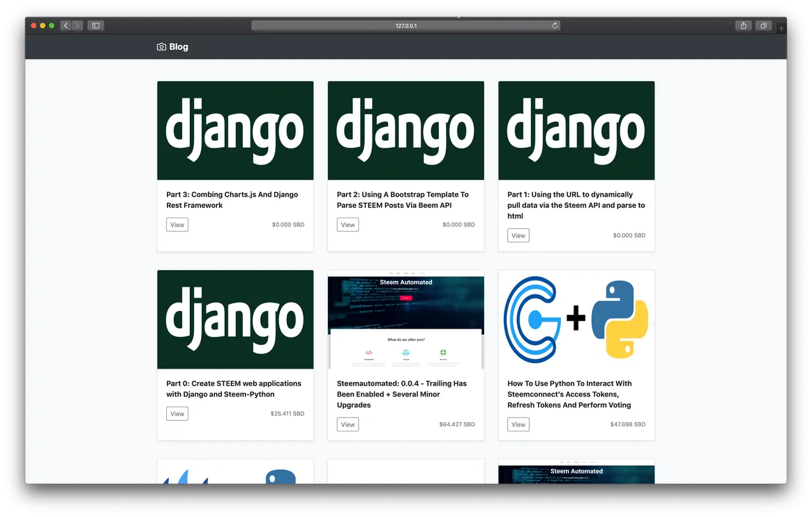
Task: Open the Part 3 django thumbnail image
Action: pos(235,131)
